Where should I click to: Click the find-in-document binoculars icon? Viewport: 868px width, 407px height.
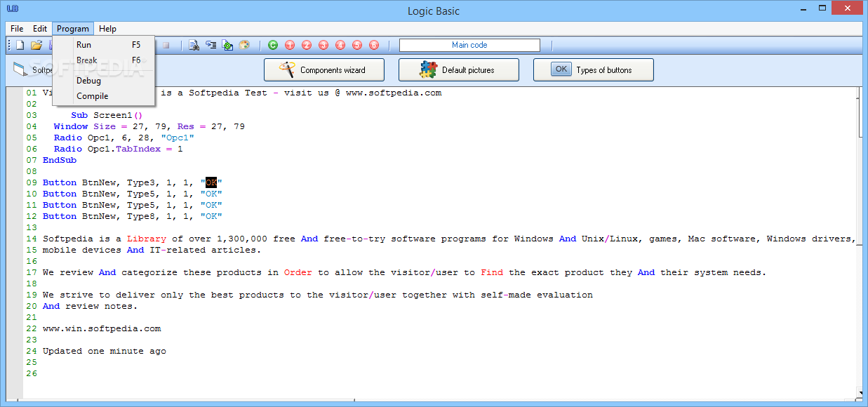[194, 45]
